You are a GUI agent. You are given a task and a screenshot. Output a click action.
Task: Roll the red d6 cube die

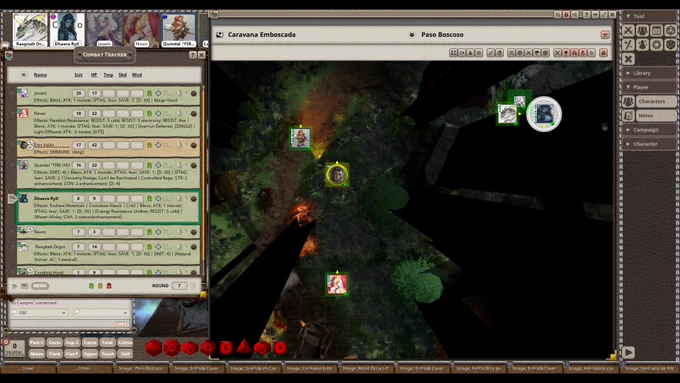click(226, 348)
